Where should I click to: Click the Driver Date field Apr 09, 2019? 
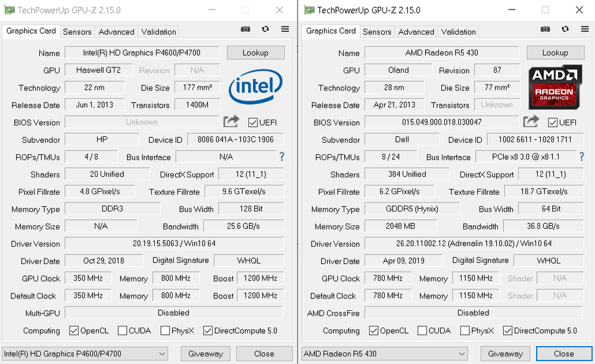(x=404, y=261)
